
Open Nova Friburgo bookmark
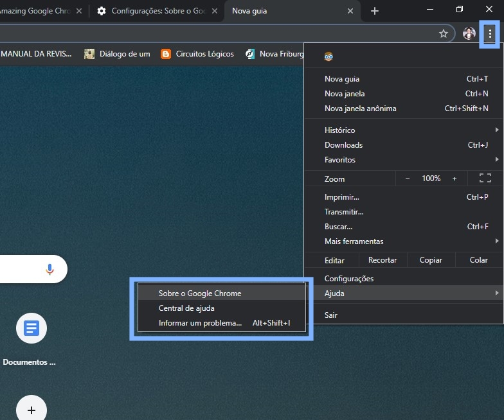(x=275, y=54)
